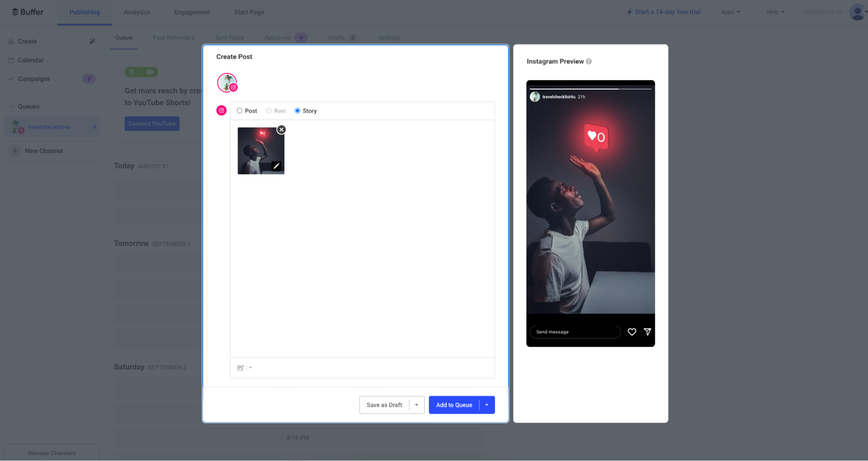Click the travelchecklist4u queue count badge
This screenshot has height=461, width=868.
click(x=94, y=127)
